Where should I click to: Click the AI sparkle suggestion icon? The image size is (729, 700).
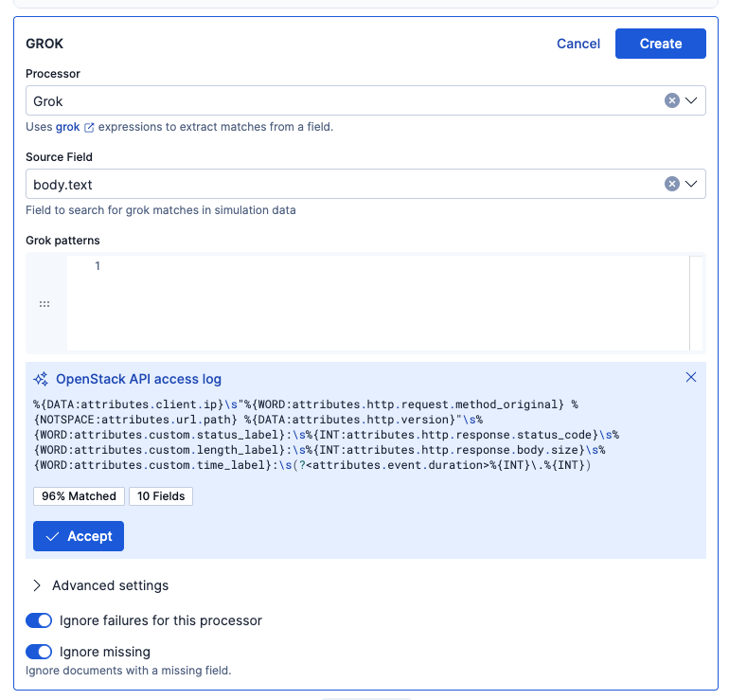(x=41, y=379)
